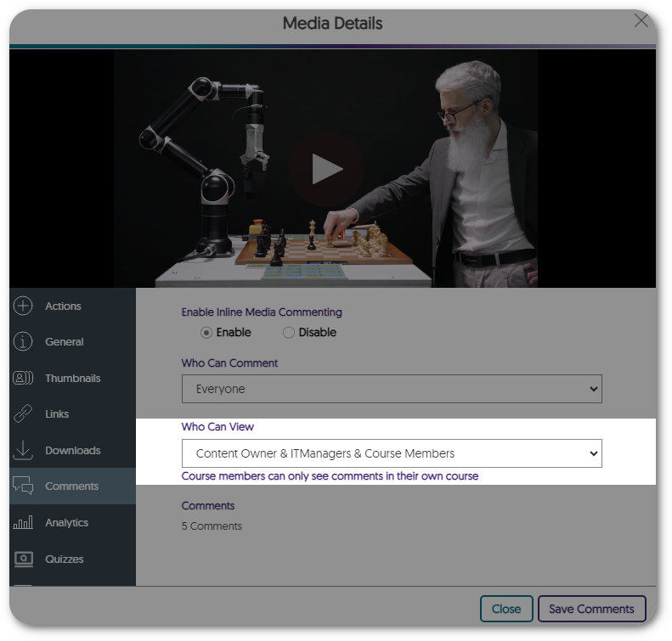The image size is (672, 641).
Task: Click the Downloads arrow icon
Action: coord(23,450)
